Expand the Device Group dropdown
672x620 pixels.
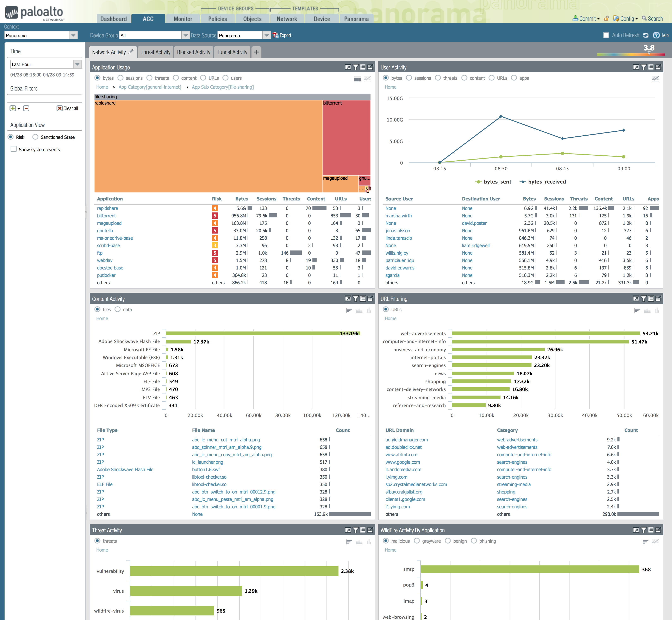point(186,35)
